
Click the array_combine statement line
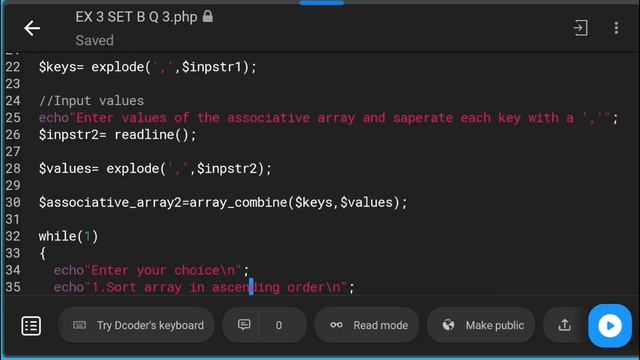(x=223, y=202)
